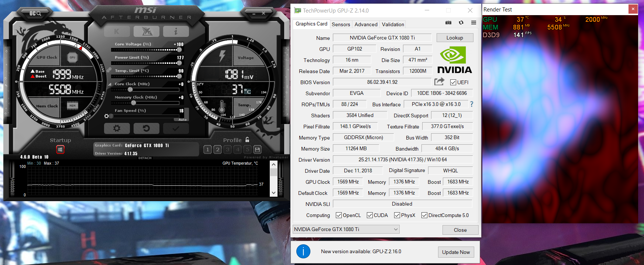This screenshot has height=265, width=644.
Task: Minimize the MSI Afterburner window
Action: [254, 14]
